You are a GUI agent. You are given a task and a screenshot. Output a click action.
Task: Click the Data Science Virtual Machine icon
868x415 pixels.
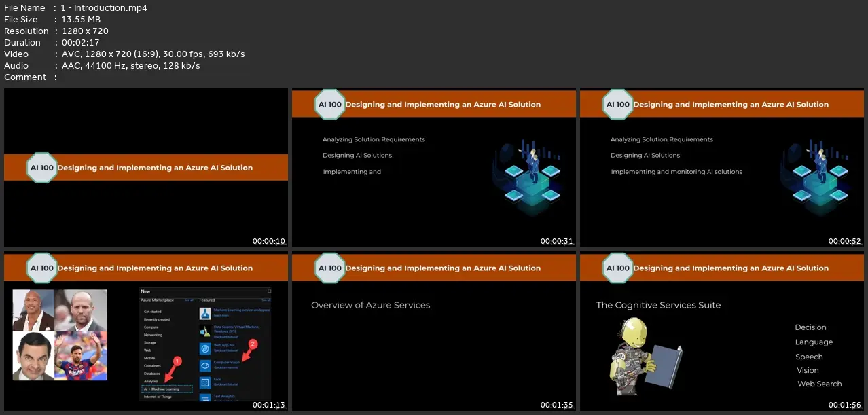point(205,331)
